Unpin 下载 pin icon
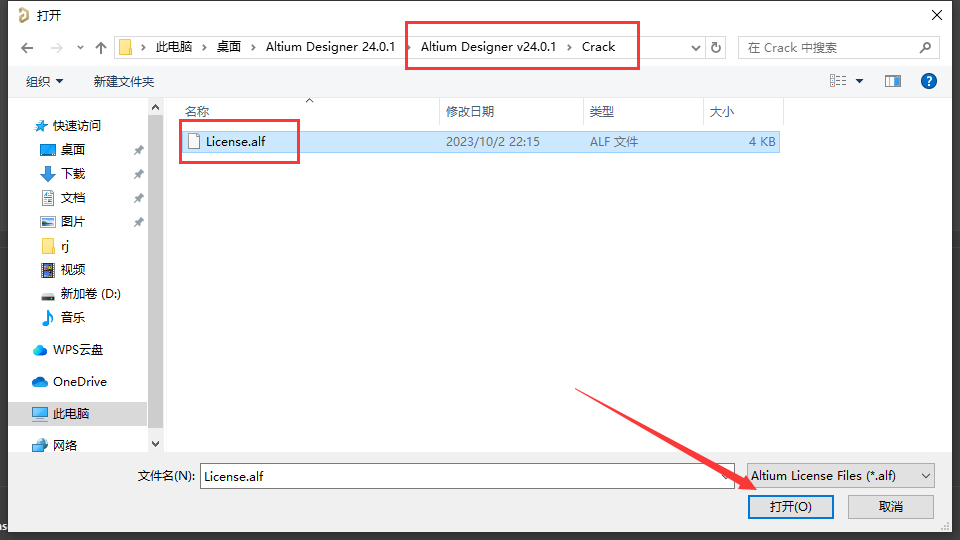Image resolution: width=960 pixels, height=540 pixels. point(139,174)
